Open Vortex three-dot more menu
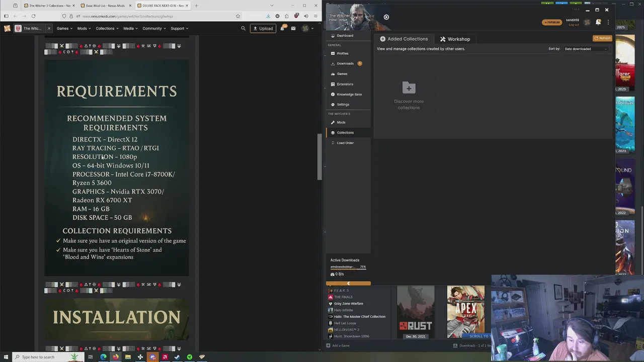644x362 pixels. [x=608, y=22]
